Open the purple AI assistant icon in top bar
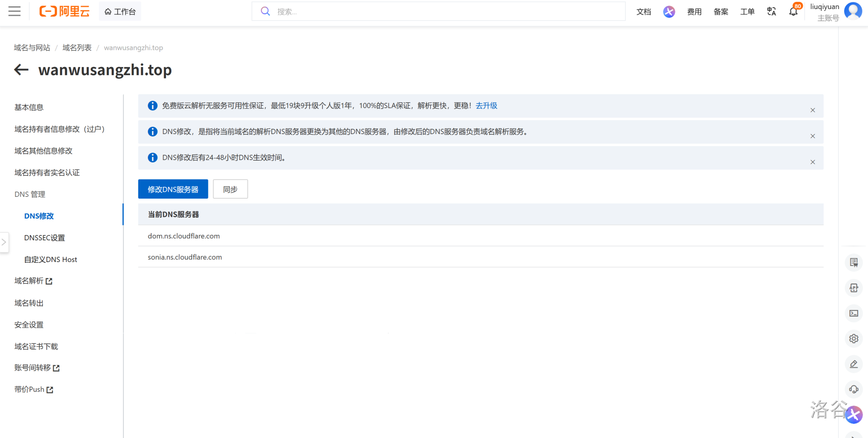Viewport: 868px width, 438px height. (x=669, y=11)
